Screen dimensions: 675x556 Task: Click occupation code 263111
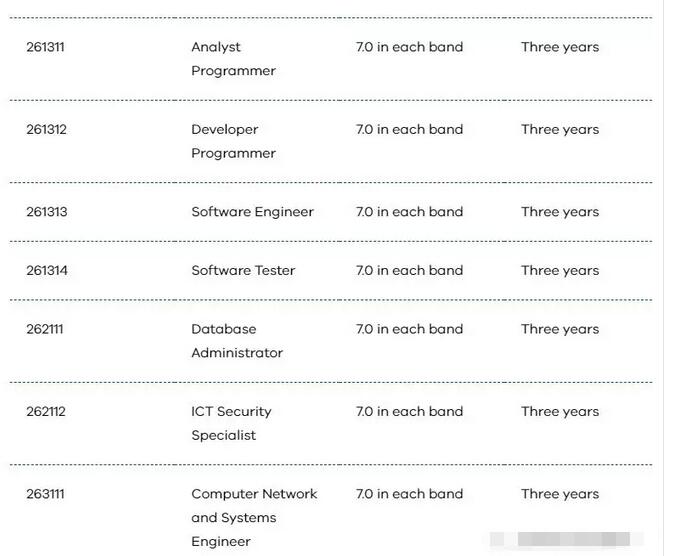[45, 494]
